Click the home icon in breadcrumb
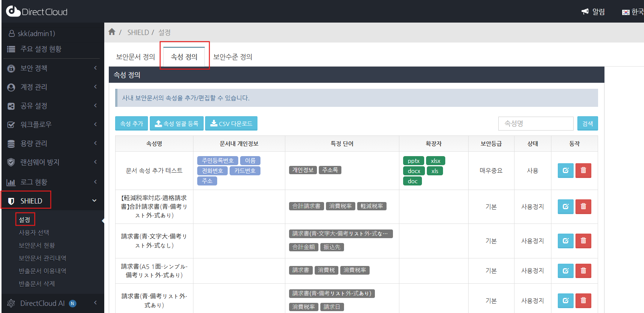Image resolution: width=644 pixels, height=313 pixels. [112, 32]
